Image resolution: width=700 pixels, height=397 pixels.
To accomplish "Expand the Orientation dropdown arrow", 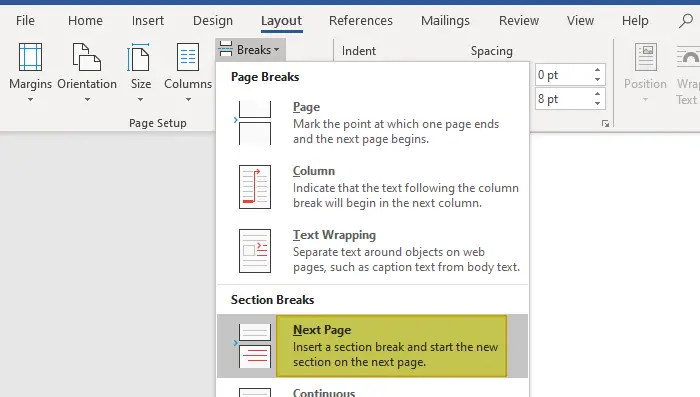I will (x=87, y=100).
